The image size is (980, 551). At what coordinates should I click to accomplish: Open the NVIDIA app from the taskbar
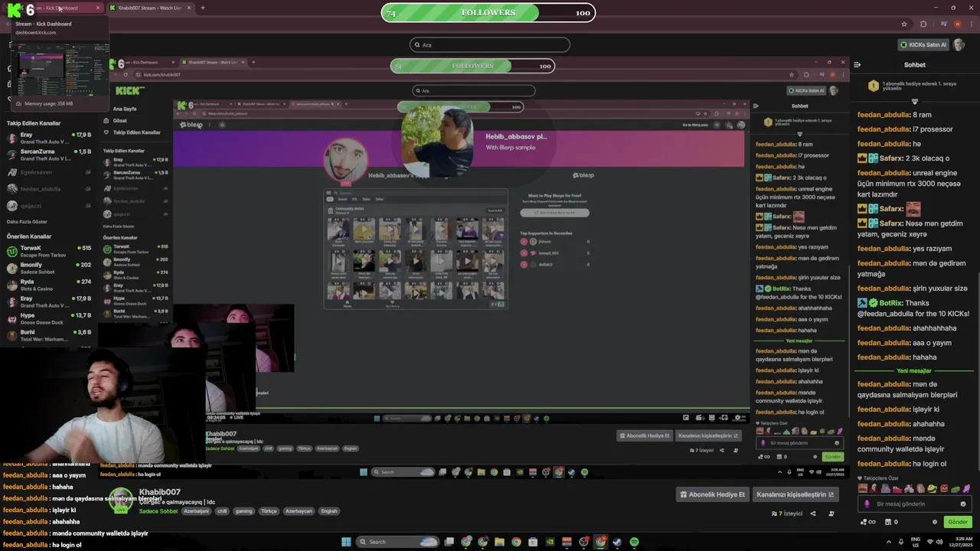pyautogui.click(x=550, y=542)
